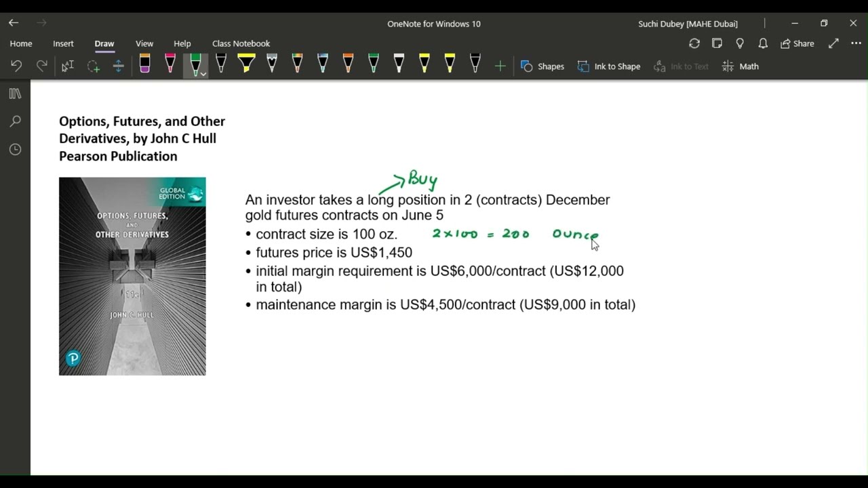Choose the yellow highlighter
This screenshot has width=868, height=488.
tap(246, 64)
